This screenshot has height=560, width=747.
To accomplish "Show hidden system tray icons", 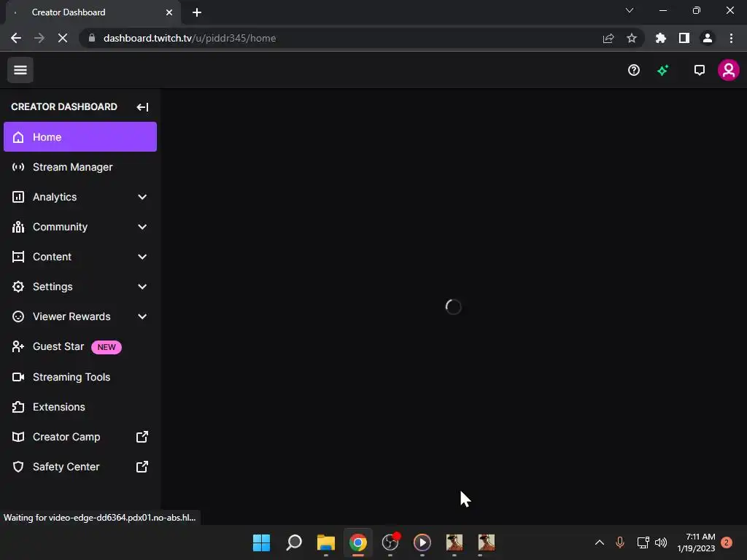I will coord(600,542).
